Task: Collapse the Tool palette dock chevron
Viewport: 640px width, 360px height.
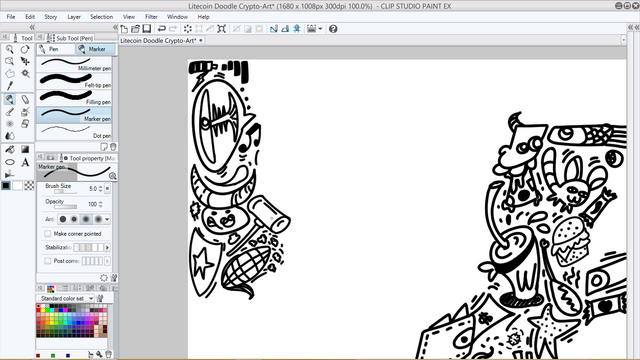Action: pos(32,27)
